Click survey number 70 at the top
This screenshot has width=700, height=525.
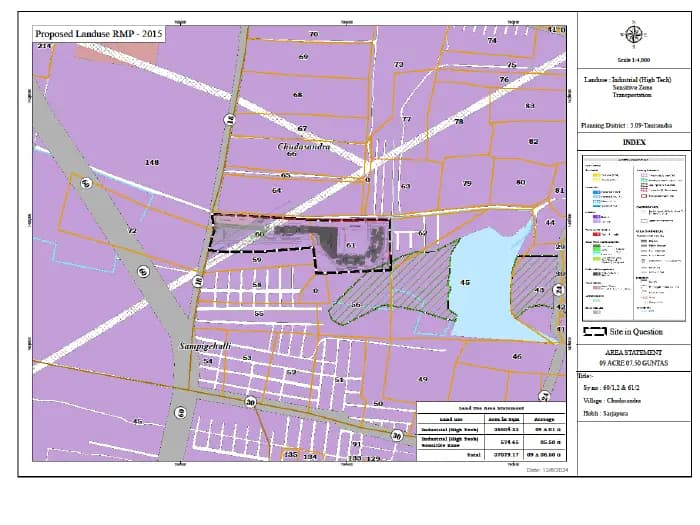pyautogui.click(x=313, y=34)
